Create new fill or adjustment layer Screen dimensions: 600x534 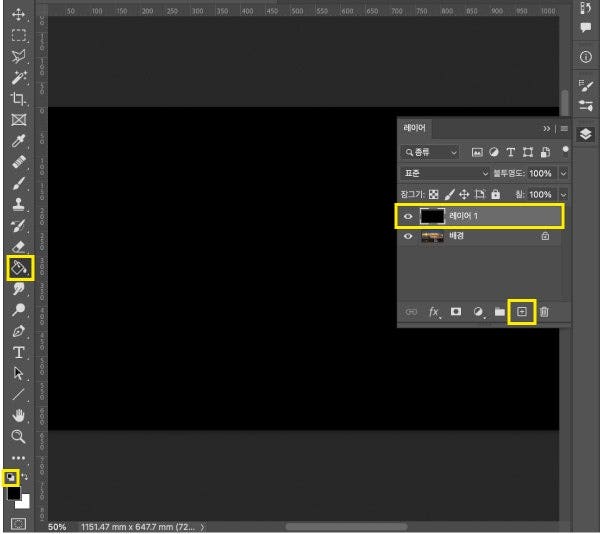tap(478, 312)
